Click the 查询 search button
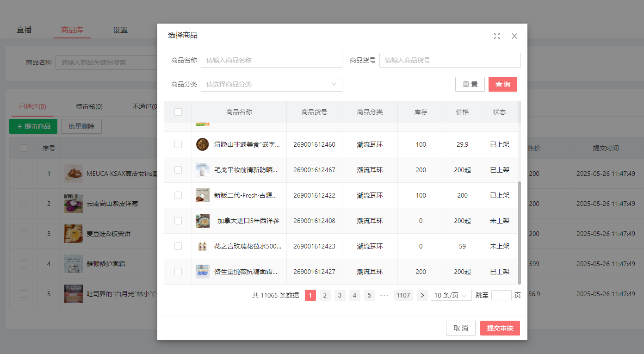The image size is (644, 354). [502, 84]
